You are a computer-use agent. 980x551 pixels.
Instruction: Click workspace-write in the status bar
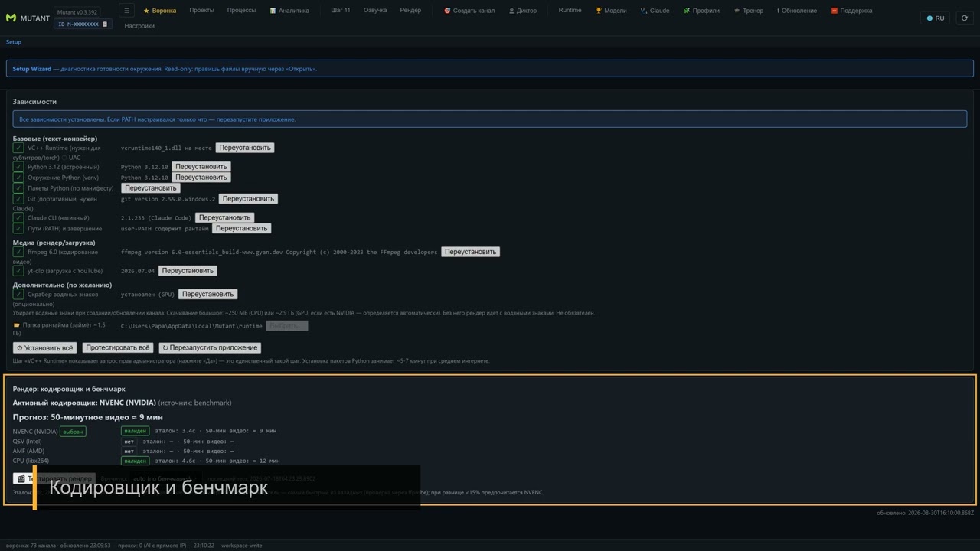[242, 546]
